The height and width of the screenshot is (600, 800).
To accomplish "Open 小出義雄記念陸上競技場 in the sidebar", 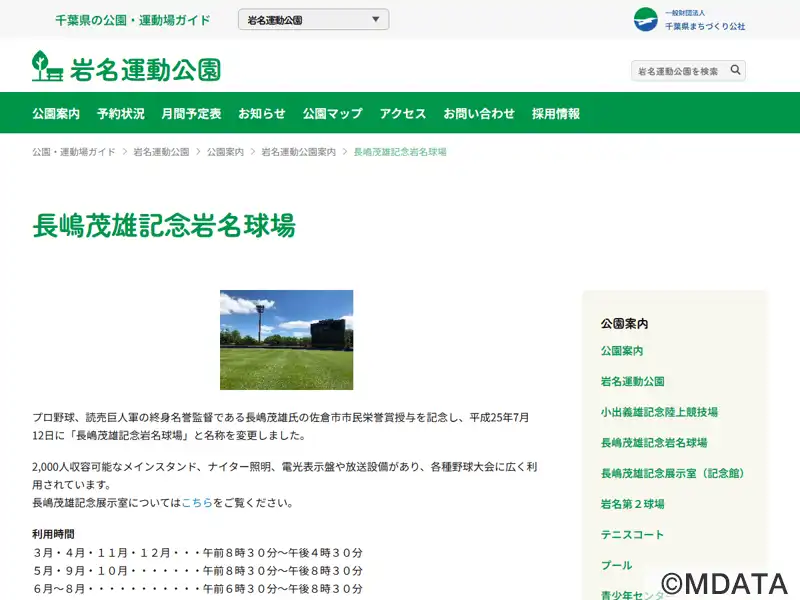I will pyautogui.click(x=659, y=412).
